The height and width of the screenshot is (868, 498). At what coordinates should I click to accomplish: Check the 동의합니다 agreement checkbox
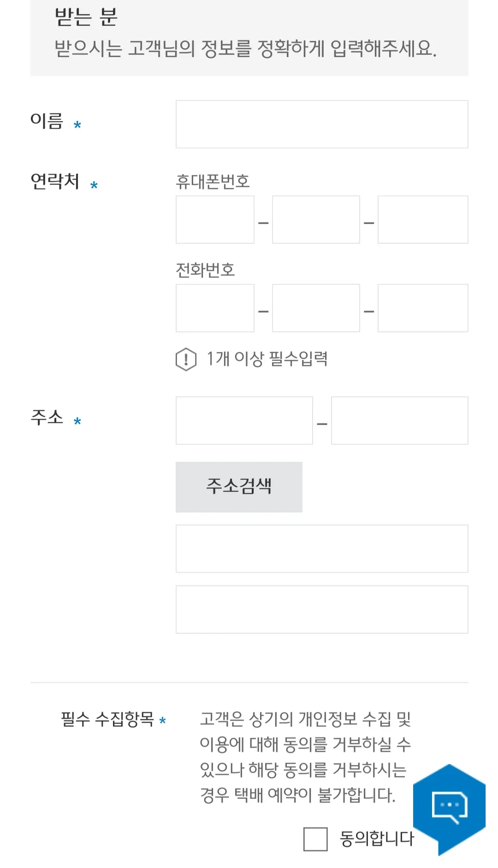click(x=315, y=840)
